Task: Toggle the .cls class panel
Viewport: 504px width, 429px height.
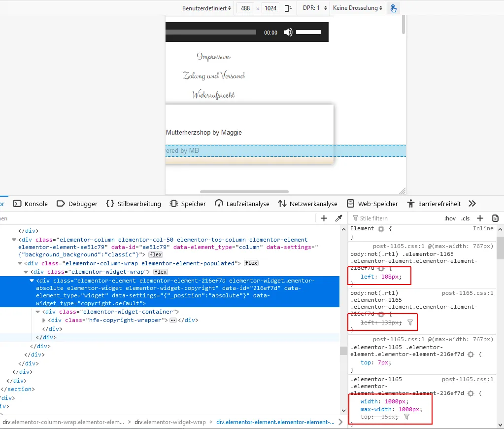Action: pos(465,218)
